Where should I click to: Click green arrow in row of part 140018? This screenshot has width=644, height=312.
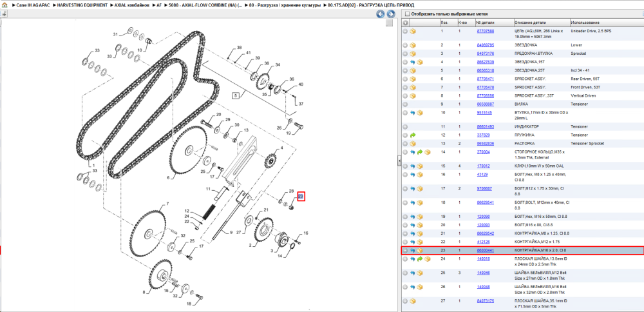[420, 259]
